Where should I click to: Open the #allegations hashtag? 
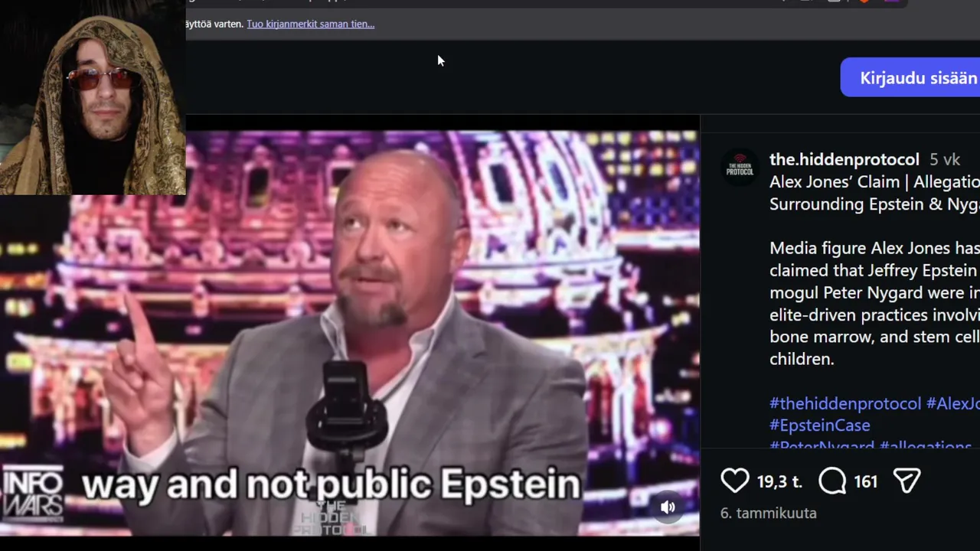click(926, 445)
